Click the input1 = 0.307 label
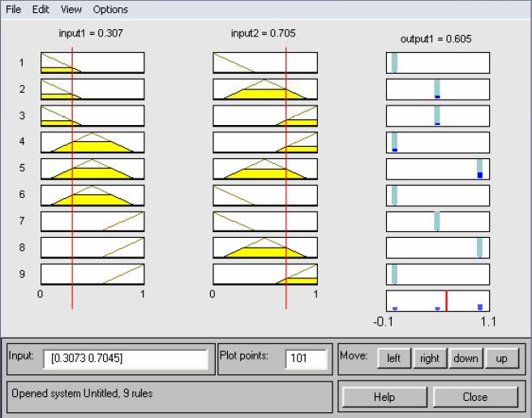The height and width of the screenshot is (418, 532). click(91, 33)
